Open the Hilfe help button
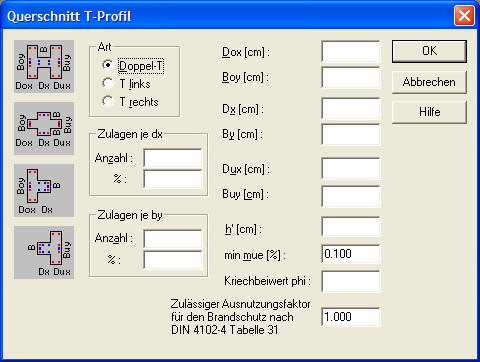The height and width of the screenshot is (362, 480). (429, 112)
